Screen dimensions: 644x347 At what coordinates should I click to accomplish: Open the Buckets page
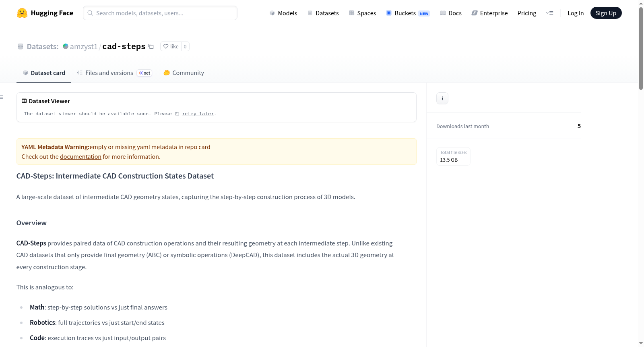coord(408,13)
